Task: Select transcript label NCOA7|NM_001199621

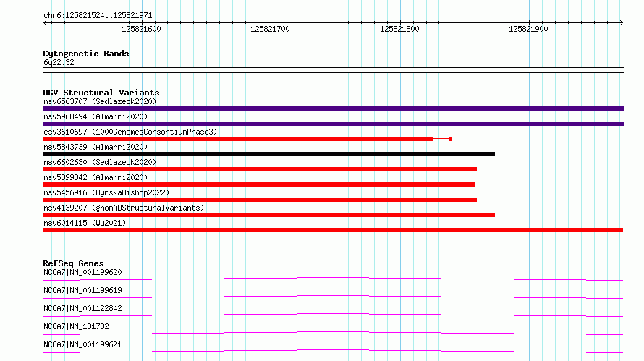Action: pyautogui.click(x=82, y=344)
